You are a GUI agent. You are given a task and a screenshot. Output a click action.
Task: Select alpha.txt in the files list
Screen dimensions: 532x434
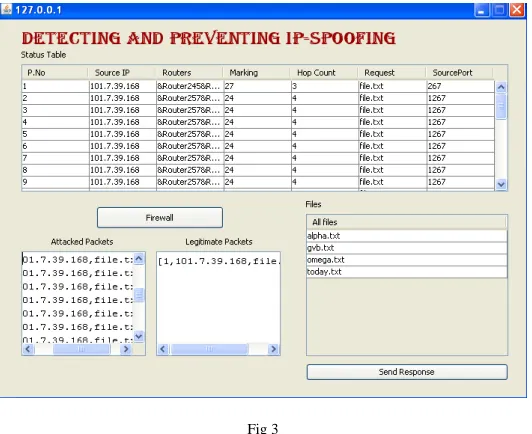pos(407,236)
